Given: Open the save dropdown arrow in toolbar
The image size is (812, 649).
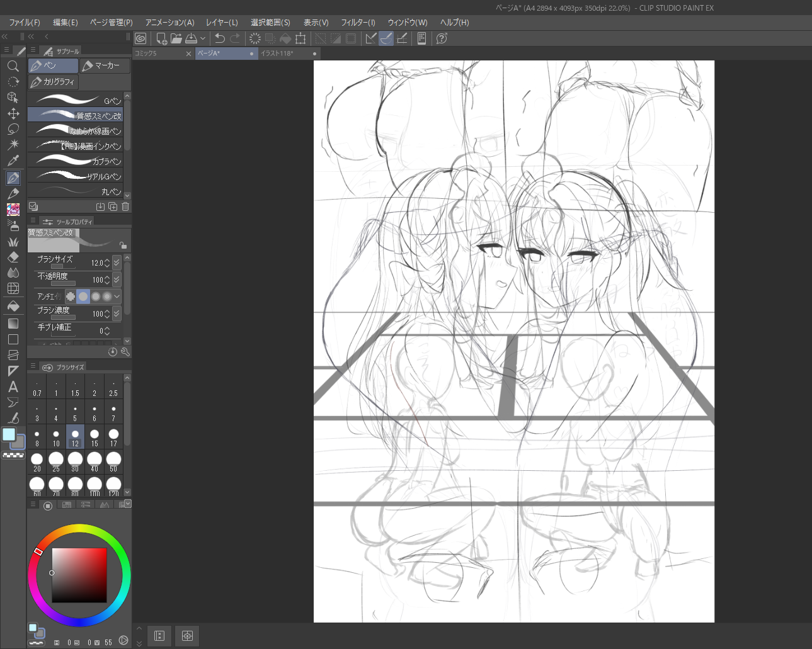Looking at the screenshot, I should click(x=203, y=38).
